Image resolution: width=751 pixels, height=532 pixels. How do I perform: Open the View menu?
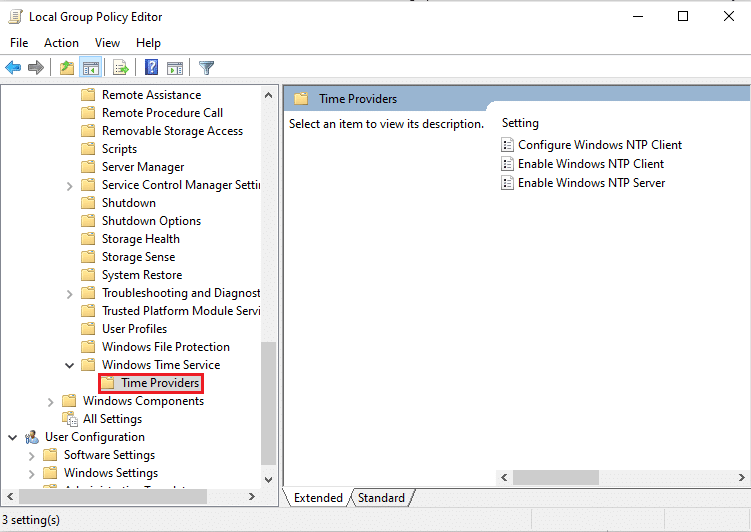[x=107, y=43]
